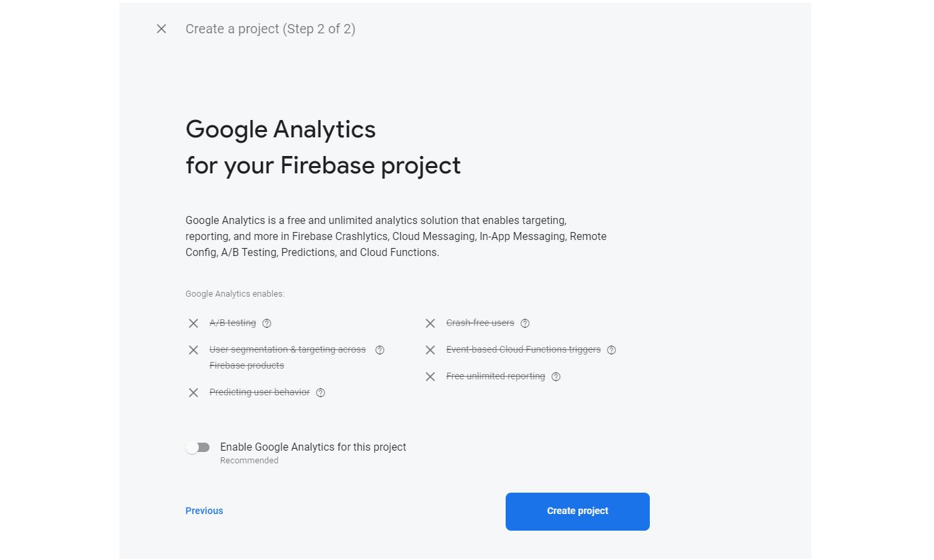934x560 pixels.
Task: Click the Create a project (Step 2 of 2) title
Action: (x=270, y=29)
